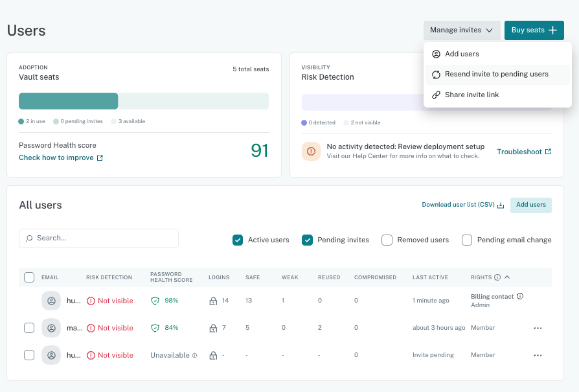Open the three-dot menu for the invite-pending user
The image size is (579, 392).
[x=538, y=356]
